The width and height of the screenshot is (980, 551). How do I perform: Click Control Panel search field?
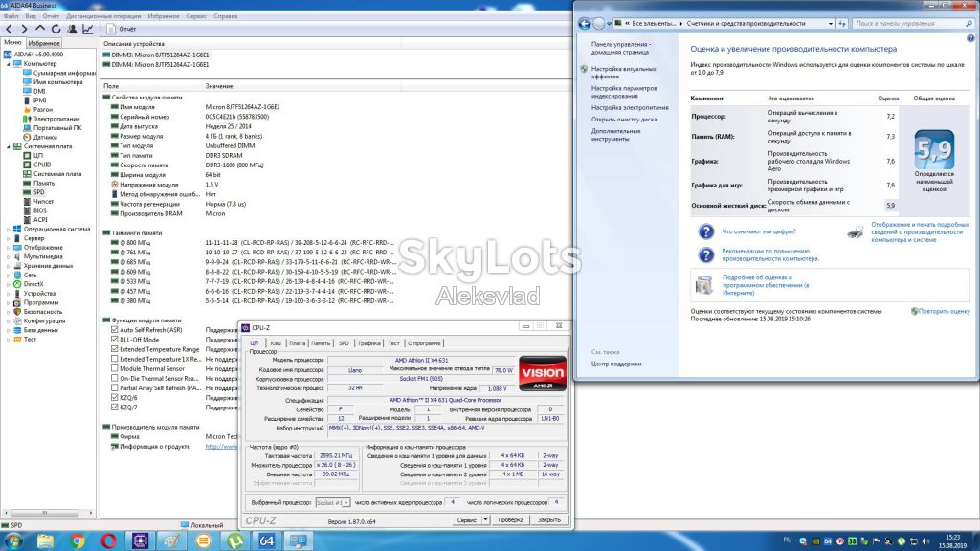click(x=913, y=24)
